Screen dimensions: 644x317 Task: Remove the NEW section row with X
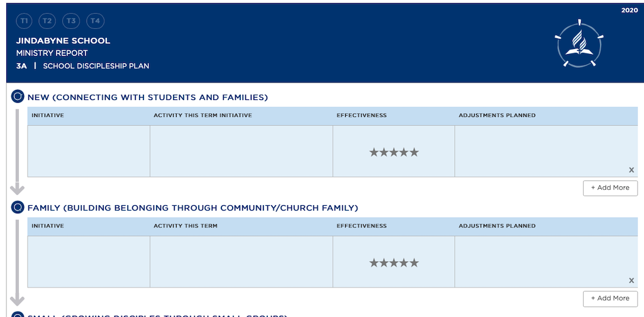pyautogui.click(x=631, y=170)
